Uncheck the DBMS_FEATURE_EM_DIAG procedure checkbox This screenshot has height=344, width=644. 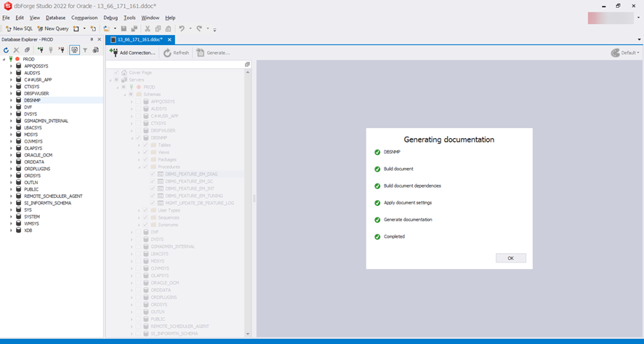[153, 174]
